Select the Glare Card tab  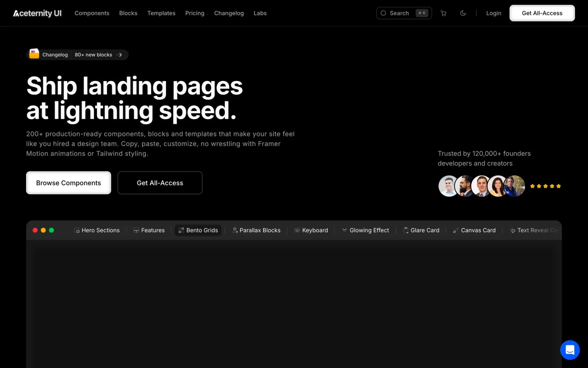pyautogui.click(x=422, y=230)
